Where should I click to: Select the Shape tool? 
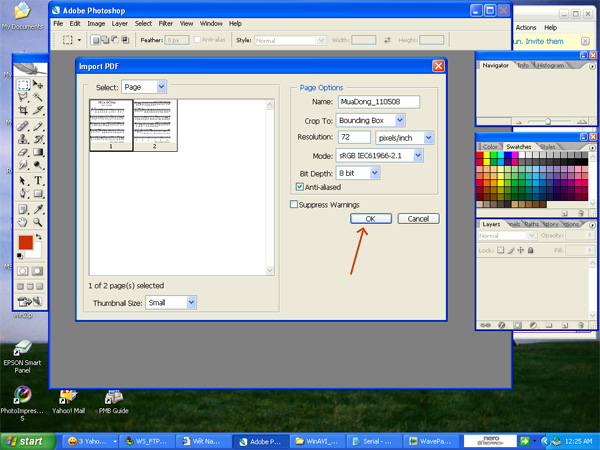tap(38, 193)
